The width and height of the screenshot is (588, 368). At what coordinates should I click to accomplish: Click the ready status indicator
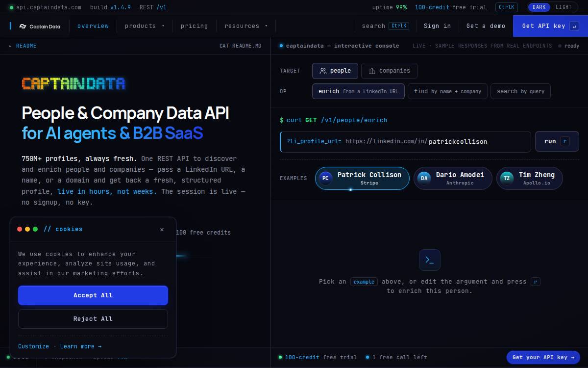click(569, 46)
